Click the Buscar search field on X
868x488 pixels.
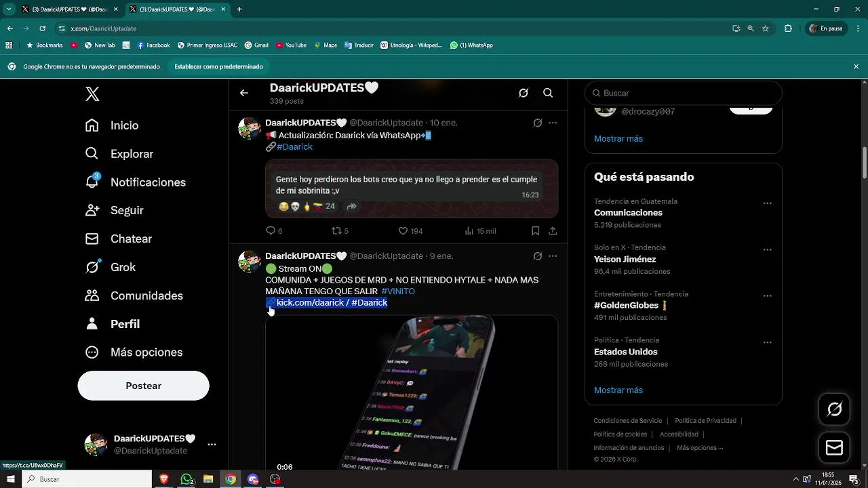pos(684,93)
